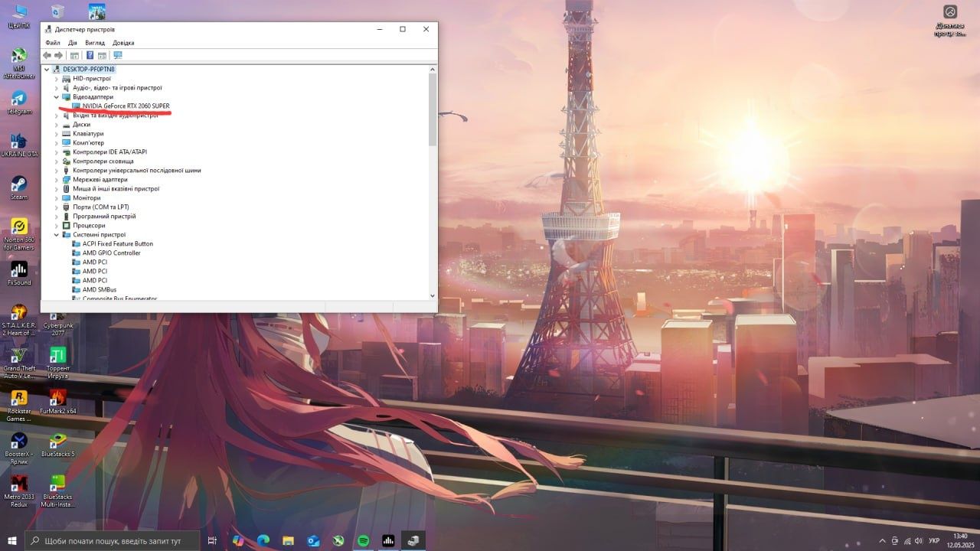Open the Довідка menu
This screenshot has height=551, width=980.
click(x=123, y=43)
